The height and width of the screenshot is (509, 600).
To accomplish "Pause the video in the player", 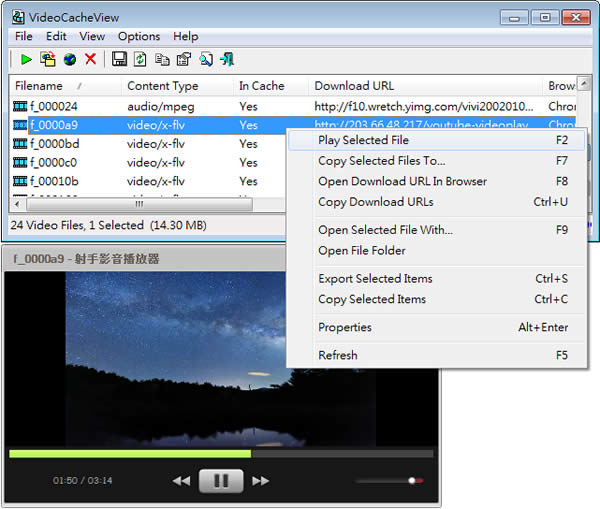I will pyautogui.click(x=221, y=481).
